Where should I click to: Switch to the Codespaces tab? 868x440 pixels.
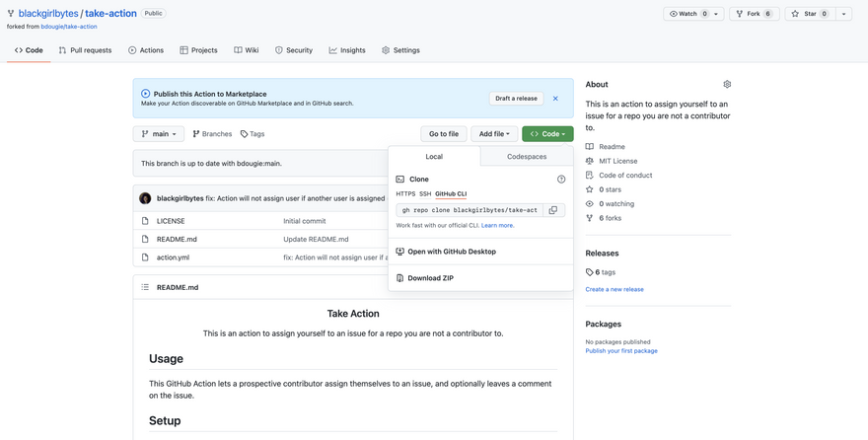(527, 157)
